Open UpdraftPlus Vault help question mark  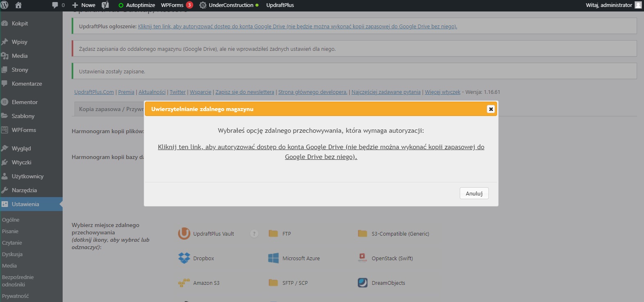point(254,234)
